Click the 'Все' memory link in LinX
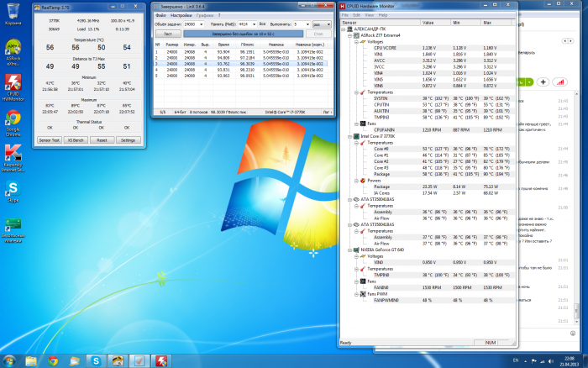 coord(262,24)
